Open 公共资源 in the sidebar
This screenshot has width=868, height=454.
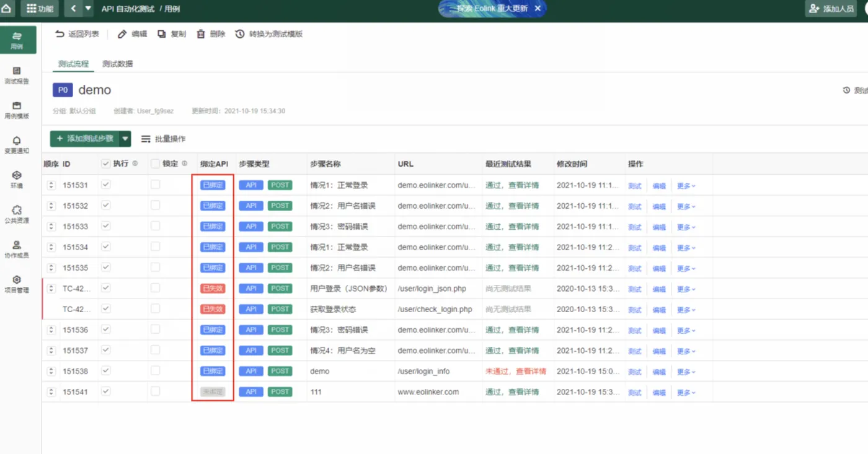click(x=17, y=214)
